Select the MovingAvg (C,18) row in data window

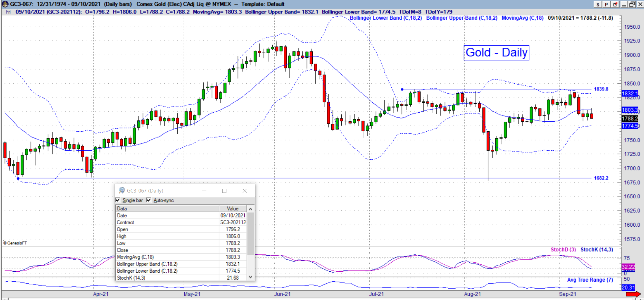tap(182, 257)
